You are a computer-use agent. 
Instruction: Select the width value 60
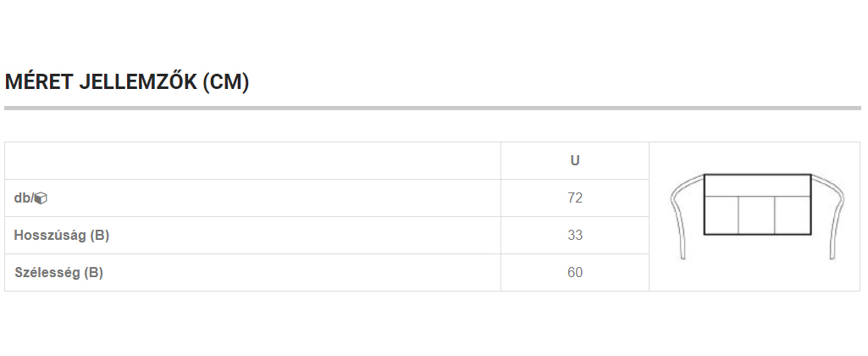575,273
